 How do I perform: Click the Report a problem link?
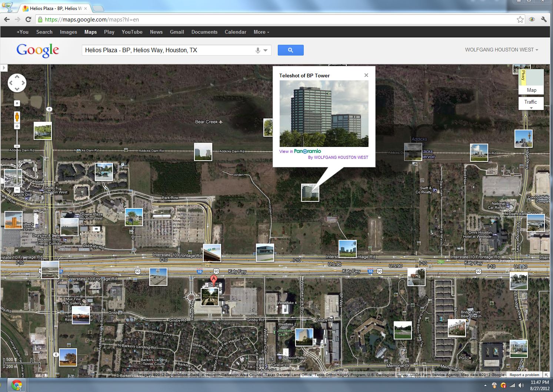point(524,375)
